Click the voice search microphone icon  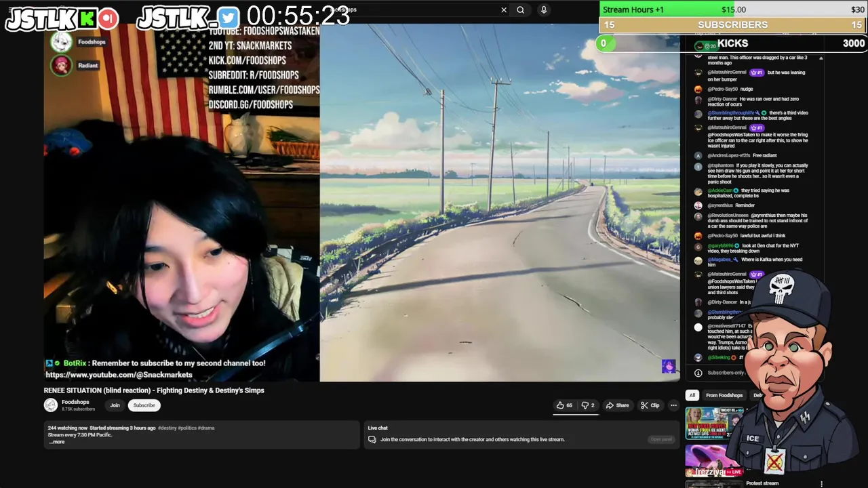[x=543, y=9]
